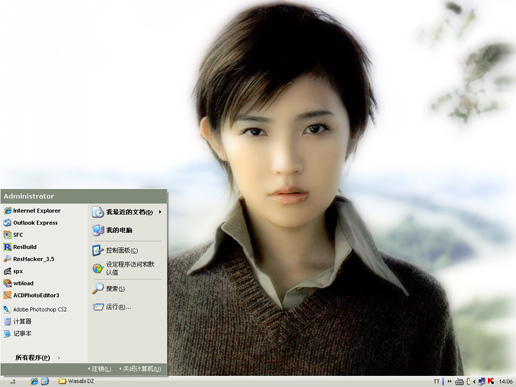516x387 pixels.
Task: Launch Outlook Express from the Start menu
Action: [30, 223]
